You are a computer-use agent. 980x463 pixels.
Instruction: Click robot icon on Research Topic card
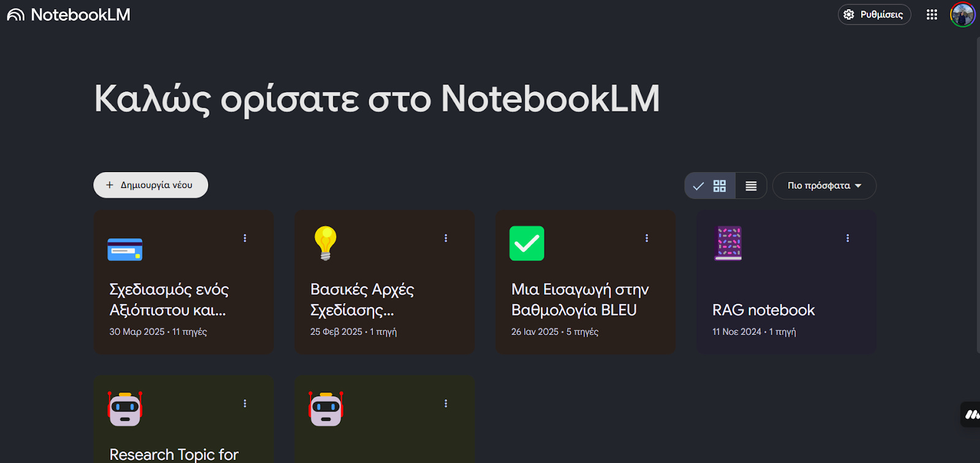[x=125, y=408]
